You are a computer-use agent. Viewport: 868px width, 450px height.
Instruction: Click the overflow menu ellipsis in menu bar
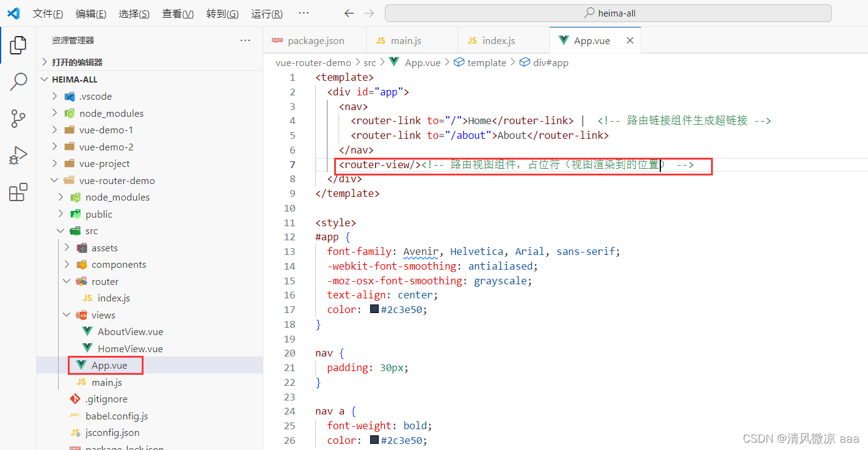tap(304, 13)
